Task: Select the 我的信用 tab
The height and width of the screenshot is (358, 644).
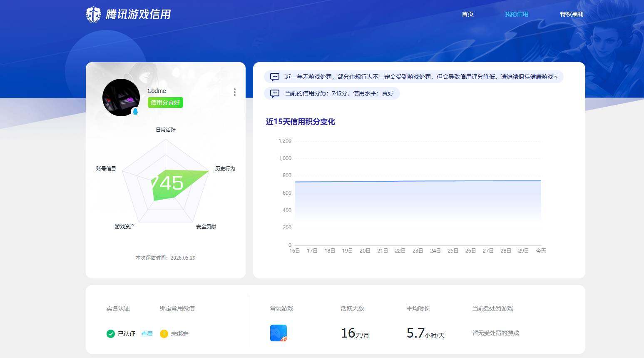Action: (517, 14)
